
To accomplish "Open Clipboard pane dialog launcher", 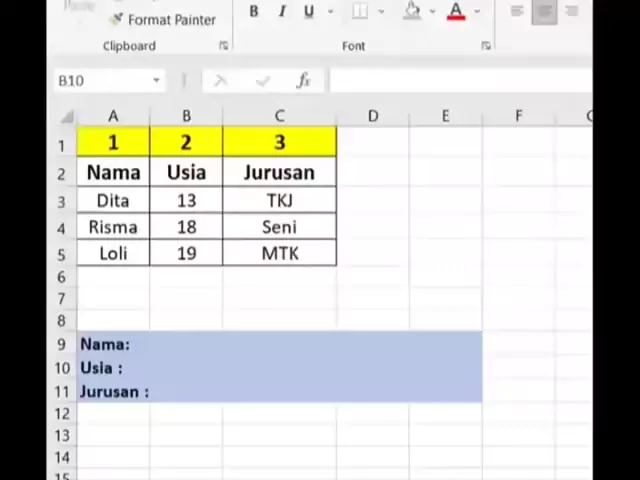I will 223,46.
